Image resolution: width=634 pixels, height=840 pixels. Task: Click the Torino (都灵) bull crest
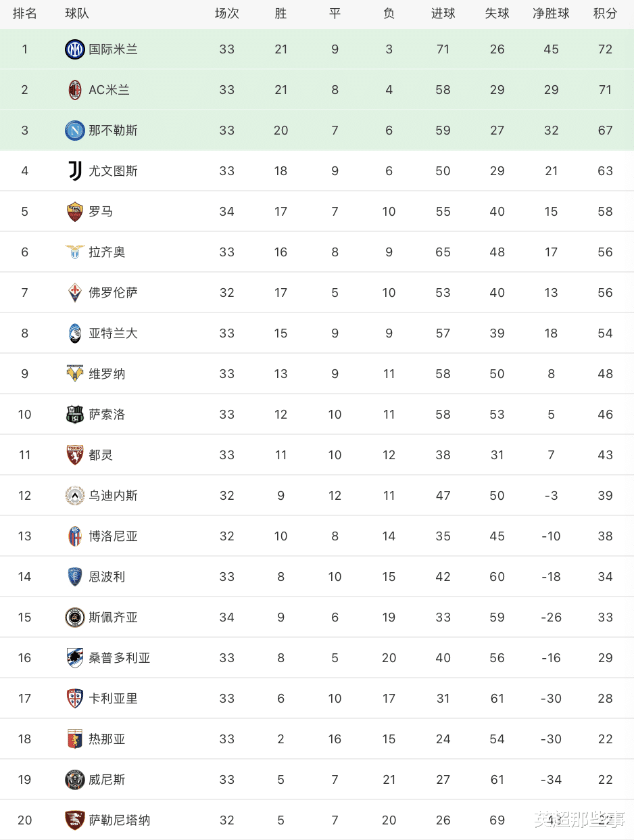(x=75, y=455)
